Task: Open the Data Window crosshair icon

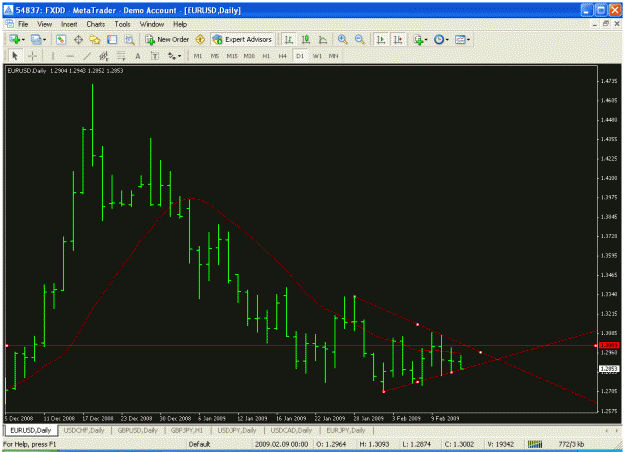Action: coord(79,39)
